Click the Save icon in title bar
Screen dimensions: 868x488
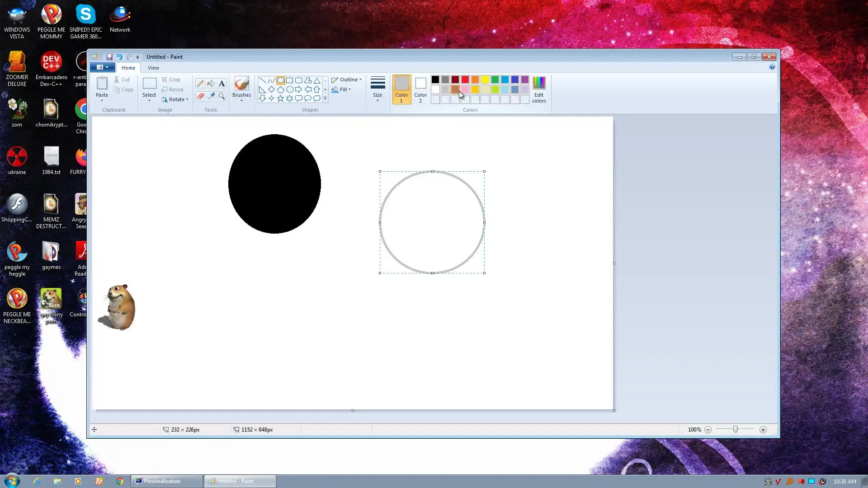click(109, 57)
